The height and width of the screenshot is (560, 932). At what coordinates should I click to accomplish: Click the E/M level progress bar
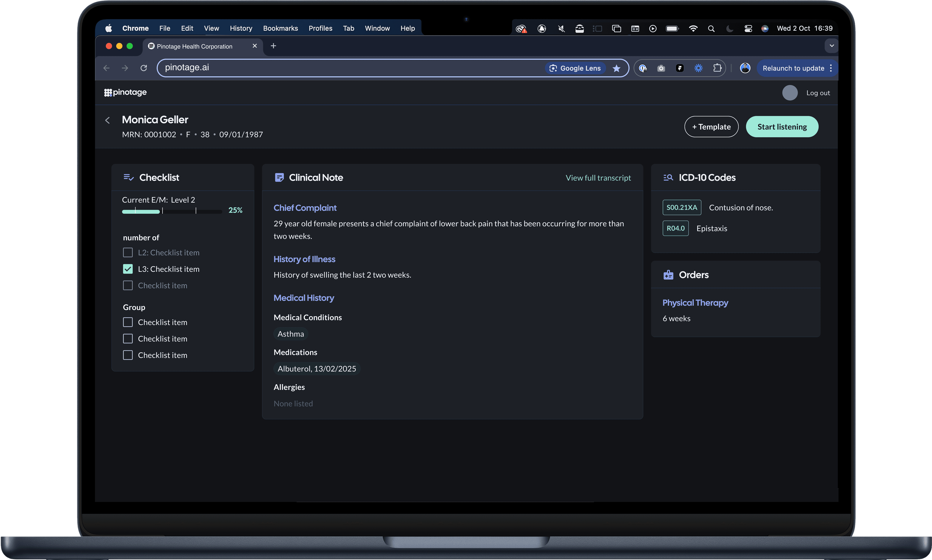(x=172, y=211)
